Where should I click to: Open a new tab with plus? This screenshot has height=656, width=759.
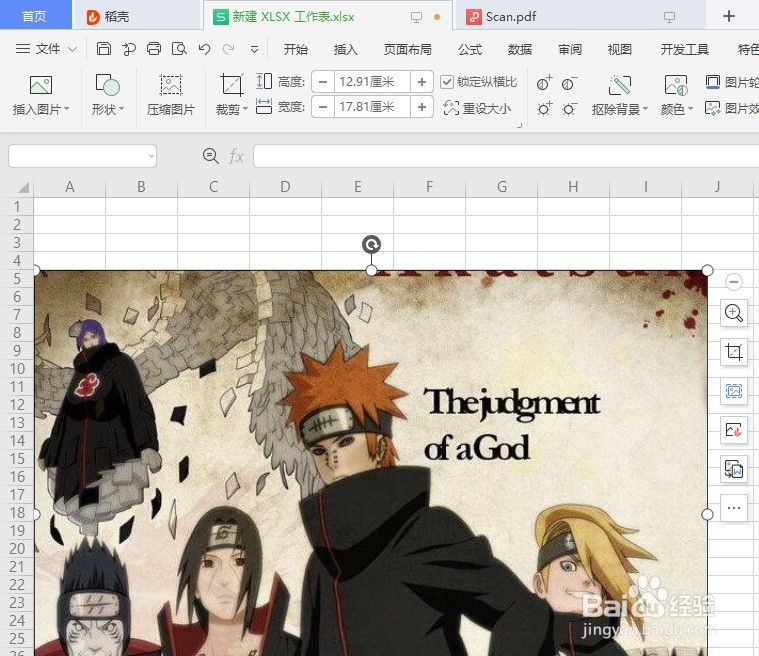pos(729,16)
